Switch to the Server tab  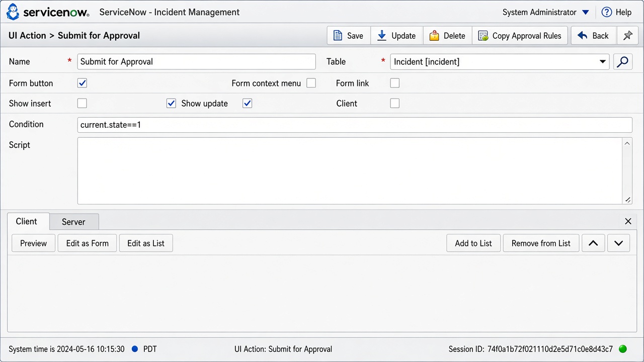[73, 222]
